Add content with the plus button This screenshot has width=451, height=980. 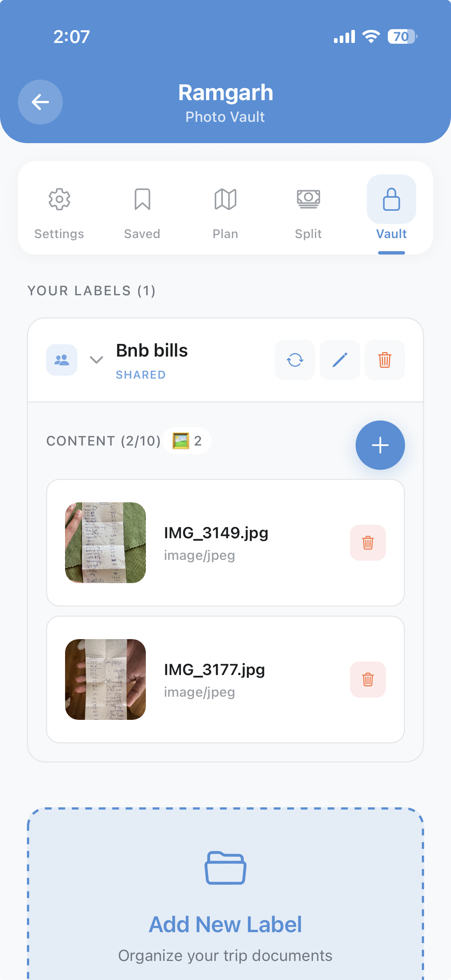click(x=380, y=445)
